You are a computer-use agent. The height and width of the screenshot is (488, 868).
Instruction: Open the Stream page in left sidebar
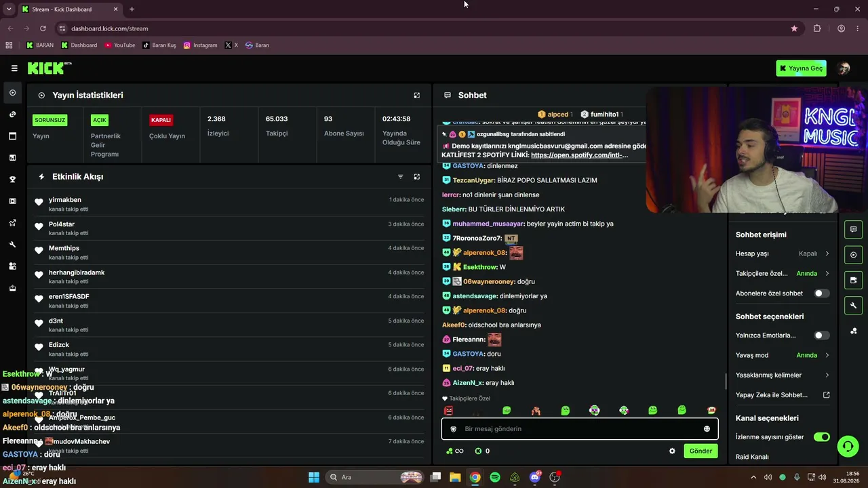pyautogui.click(x=12, y=93)
